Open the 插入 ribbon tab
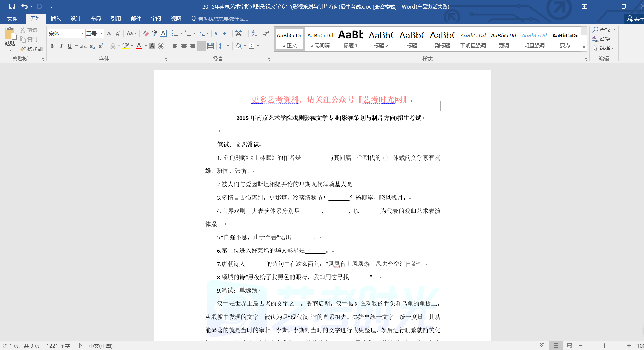Viewport: 644px width, 350px height. pos(55,19)
